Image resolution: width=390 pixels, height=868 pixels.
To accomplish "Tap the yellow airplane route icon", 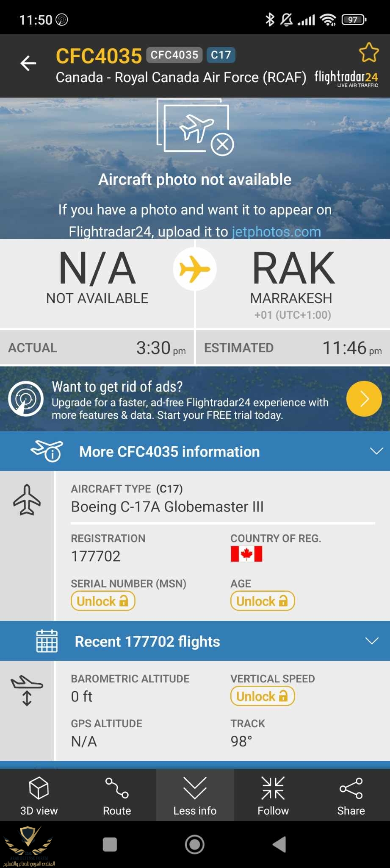I will (195, 269).
